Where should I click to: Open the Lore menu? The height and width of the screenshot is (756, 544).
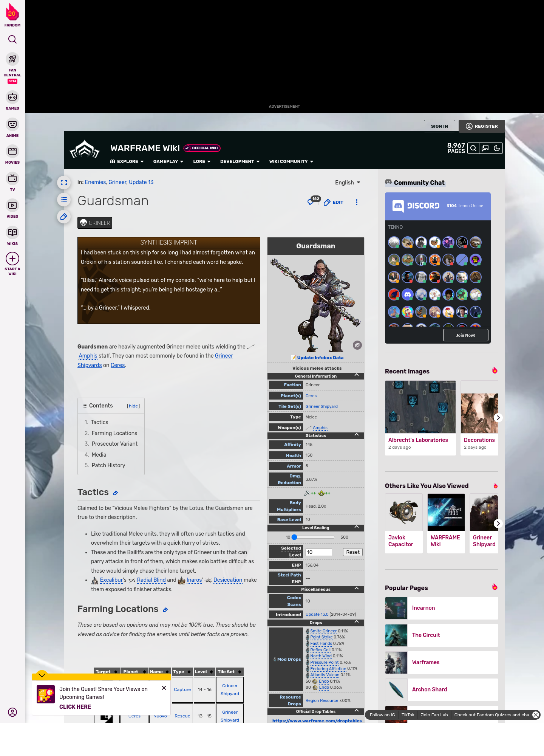pos(202,161)
